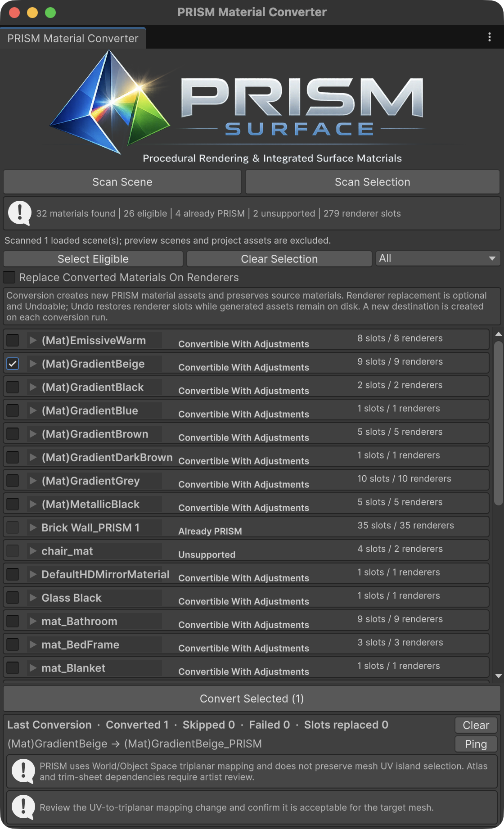Image resolution: width=504 pixels, height=829 pixels.
Task: Check the (Mat)GradientDarkBrown checkbox
Action: click(13, 457)
